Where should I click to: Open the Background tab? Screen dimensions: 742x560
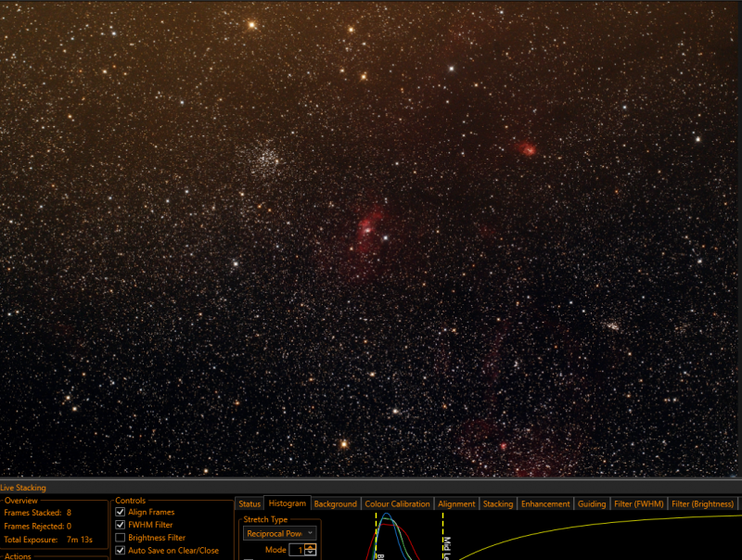click(x=336, y=503)
